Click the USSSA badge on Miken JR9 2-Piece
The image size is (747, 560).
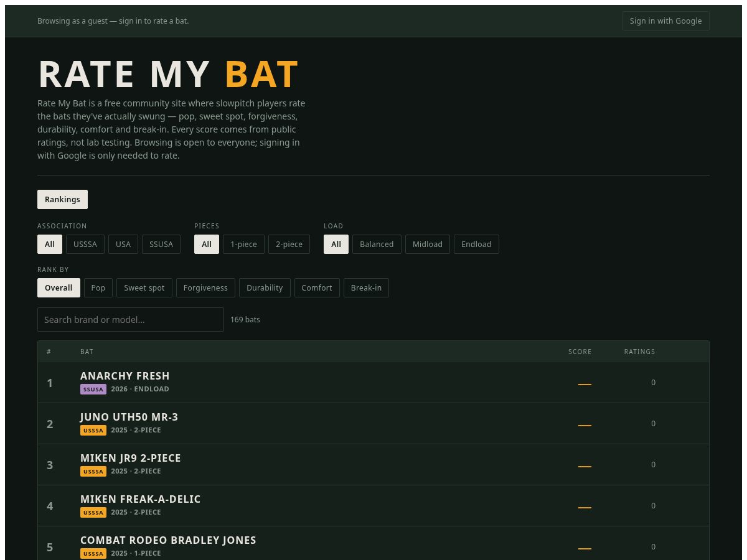pyautogui.click(x=93, y=472)
